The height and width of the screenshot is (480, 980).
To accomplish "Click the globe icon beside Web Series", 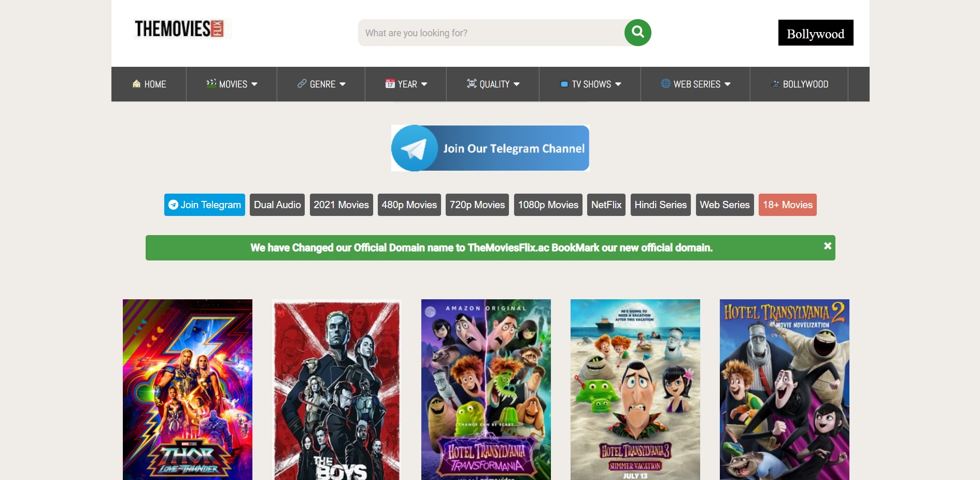I will 666,83.
